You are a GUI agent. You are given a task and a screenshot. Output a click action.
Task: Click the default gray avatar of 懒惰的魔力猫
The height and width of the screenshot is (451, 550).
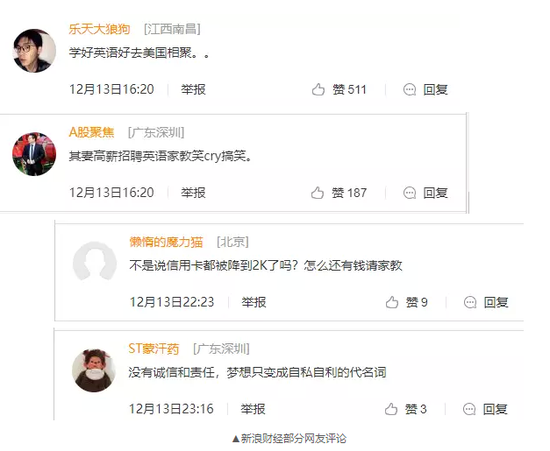coord(95,263)
